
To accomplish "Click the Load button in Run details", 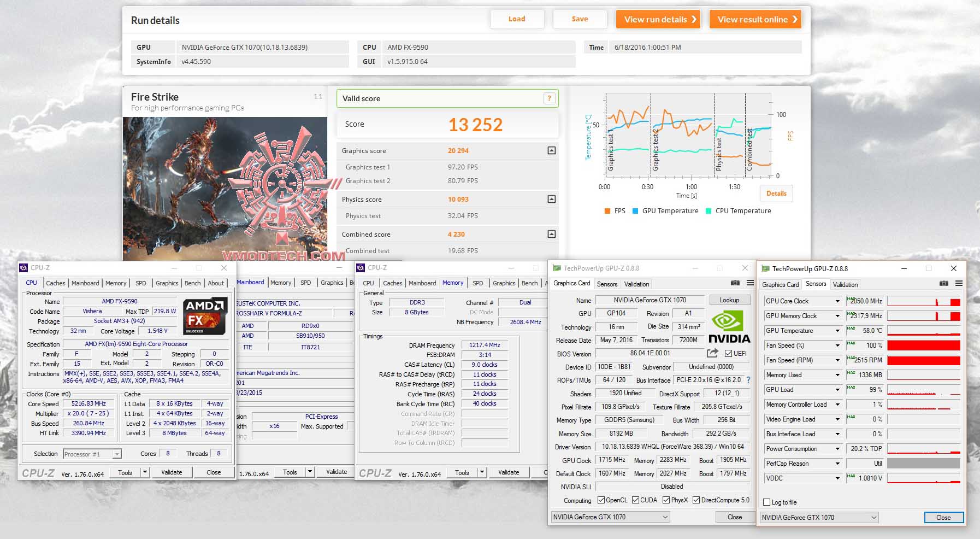I will coord(517,19).
